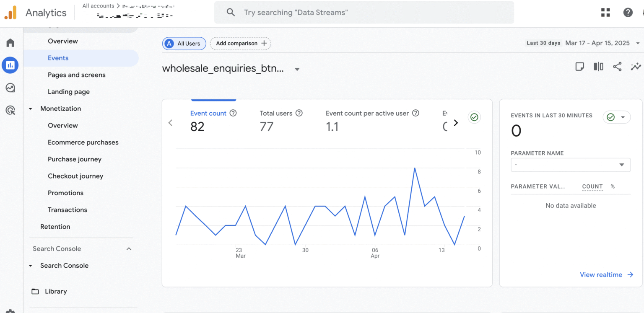This screenshot has height=313, width=644.
Task: Open the event name dropdown arrow
Action: click(x=297, y=69)
